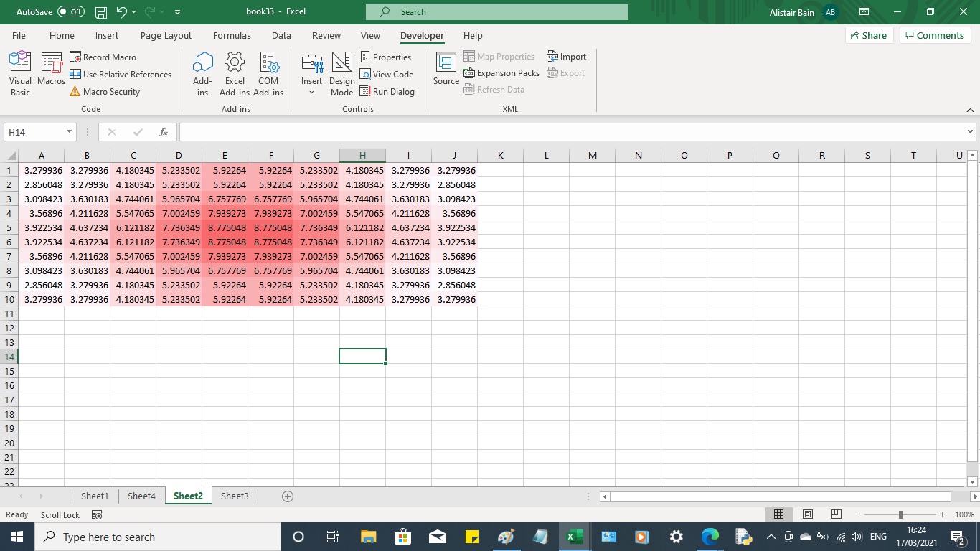This screenshot has height=551, width=980.
Task: Collapse the ribbon with the chevron
Action: point(970,110)
